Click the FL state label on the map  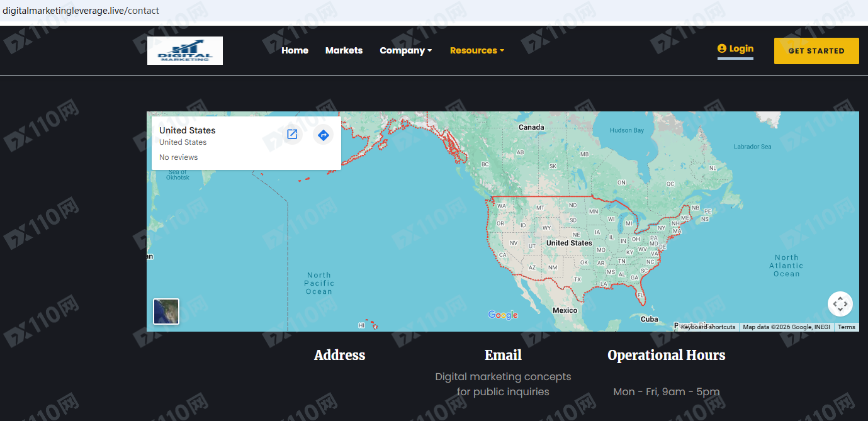(641, 295)
